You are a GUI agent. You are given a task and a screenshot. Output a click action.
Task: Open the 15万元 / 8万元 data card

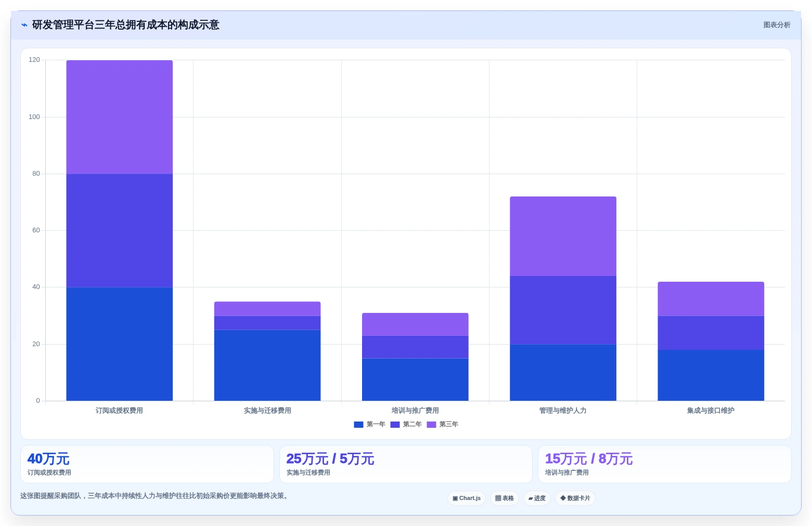coord(665,464)
